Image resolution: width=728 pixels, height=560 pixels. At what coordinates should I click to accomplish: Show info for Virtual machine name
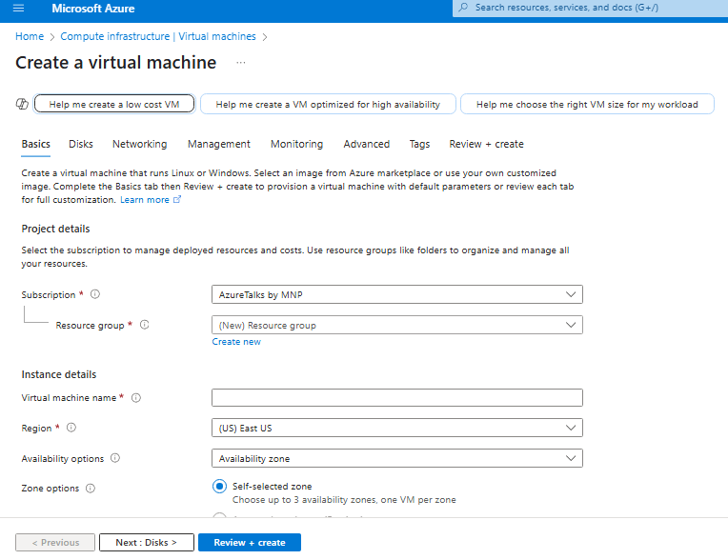point(136,397)
